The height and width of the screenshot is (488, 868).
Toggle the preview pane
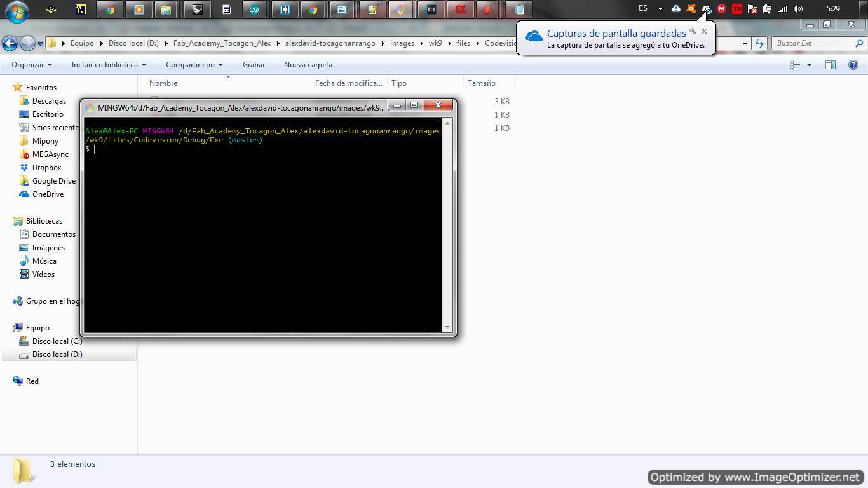831,65
